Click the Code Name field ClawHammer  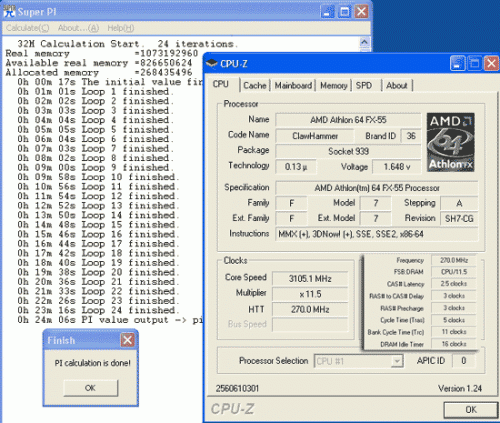click(315, 136)
